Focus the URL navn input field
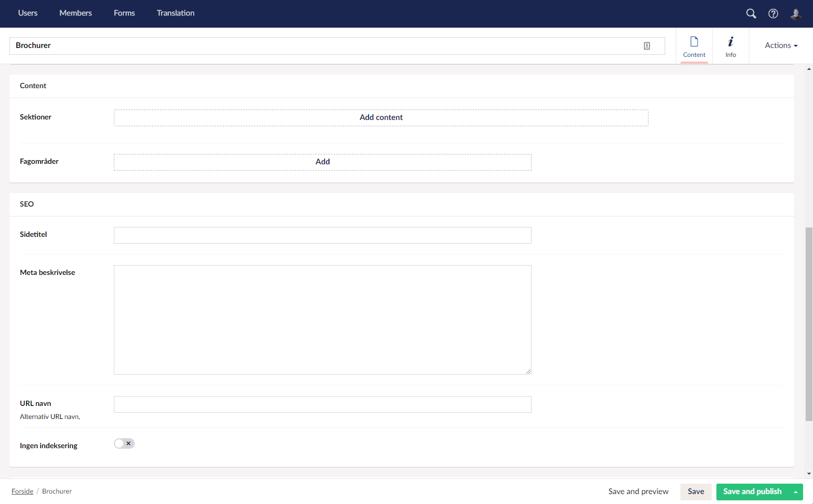813x504 pixels. (x=323, y=404)
